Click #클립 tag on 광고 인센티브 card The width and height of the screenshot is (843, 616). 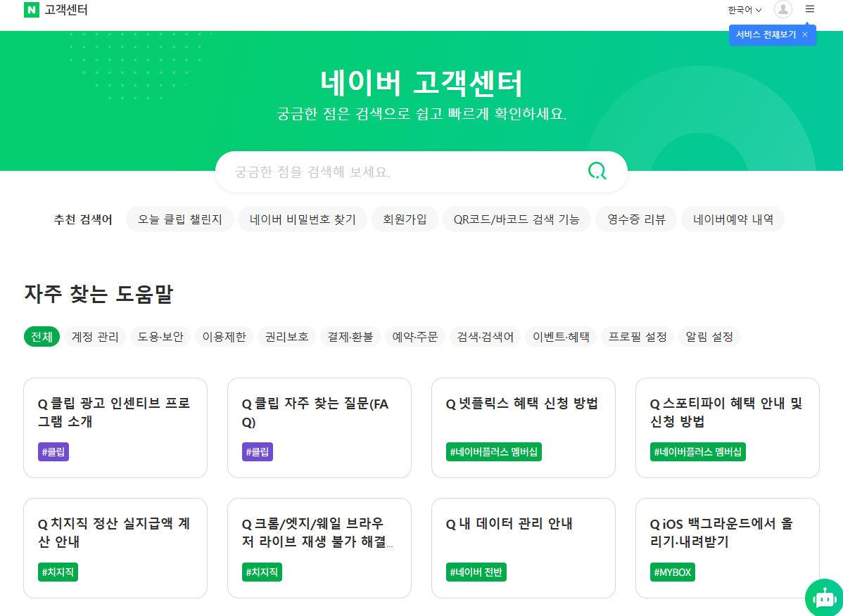pos(53,451)
